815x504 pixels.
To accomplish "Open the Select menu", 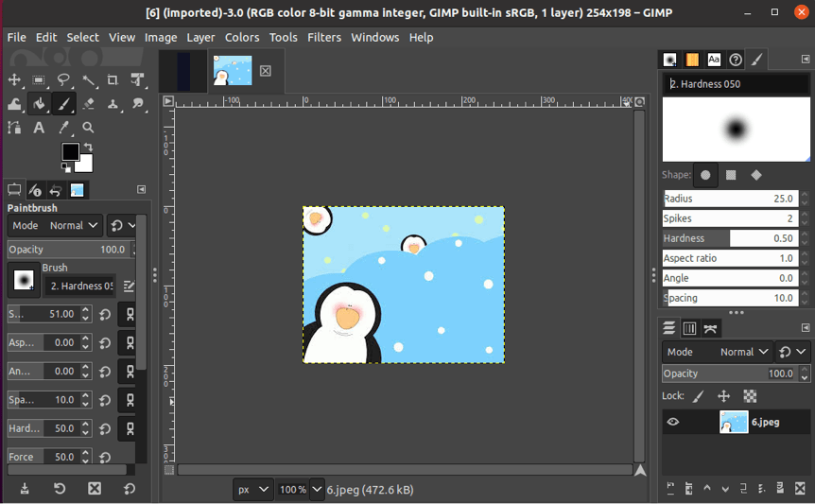I will pyautogui.click(x=82, y=38).
